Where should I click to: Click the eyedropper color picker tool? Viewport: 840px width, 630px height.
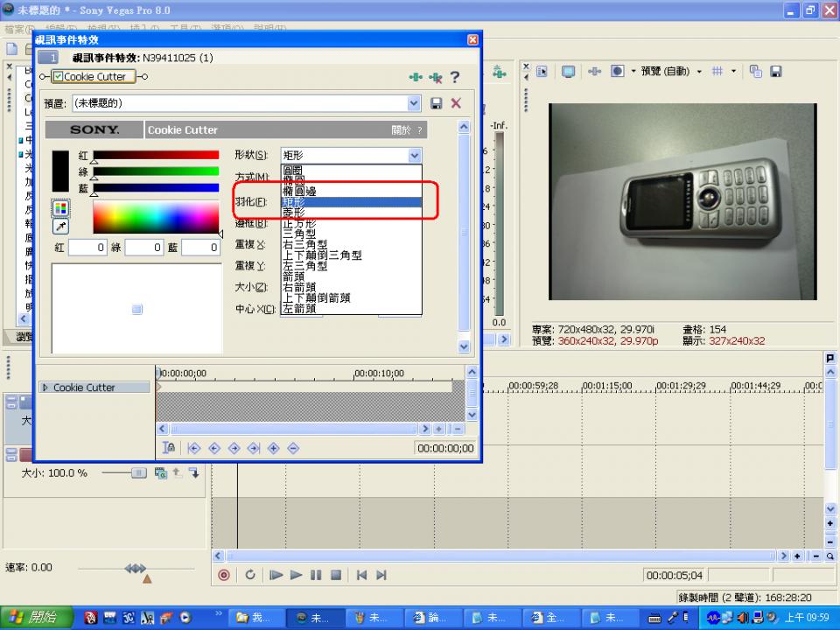point(60,227)
